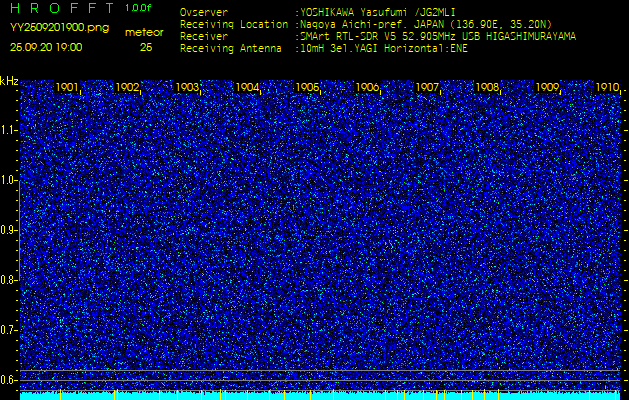Click the 1905 time marker
Image resolution: width=629 pixels, height=400 pixels.
point(307,87)
